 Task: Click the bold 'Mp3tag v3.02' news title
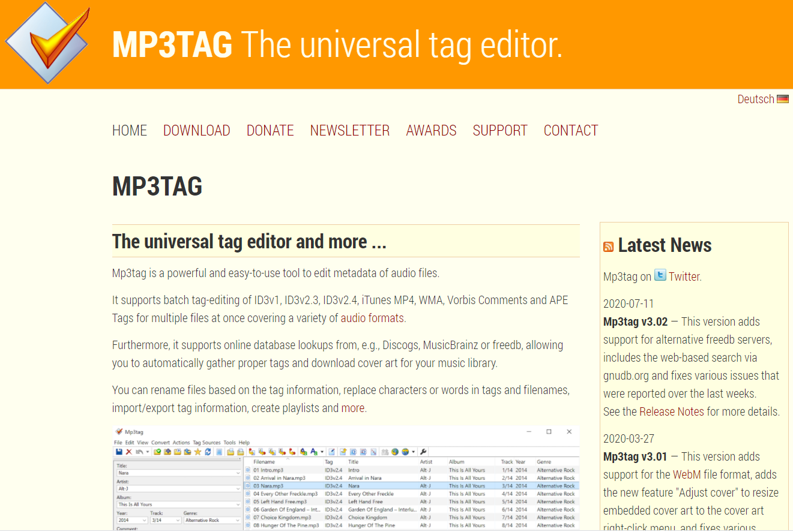pos(636,322)
